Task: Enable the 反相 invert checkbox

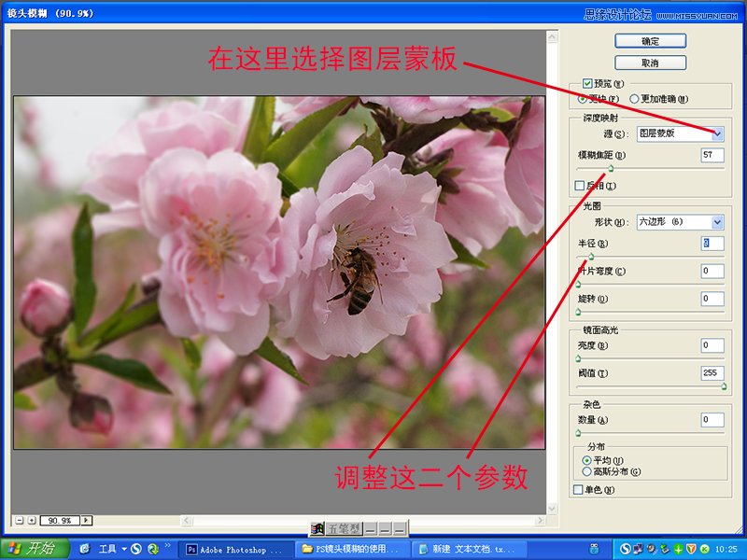Action: coord(579,186)
